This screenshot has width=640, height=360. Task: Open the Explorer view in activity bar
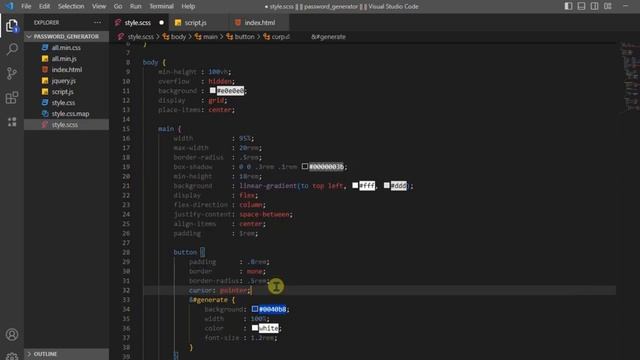click(12, 25)
